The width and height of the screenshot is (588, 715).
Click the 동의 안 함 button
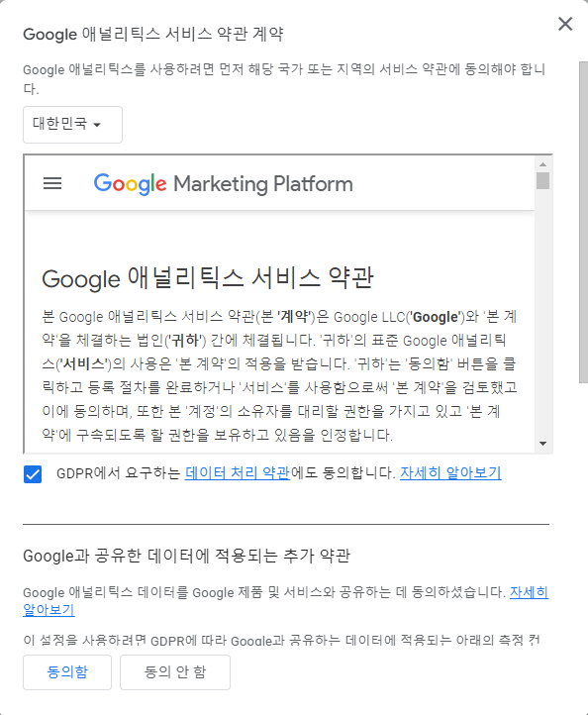175,672
